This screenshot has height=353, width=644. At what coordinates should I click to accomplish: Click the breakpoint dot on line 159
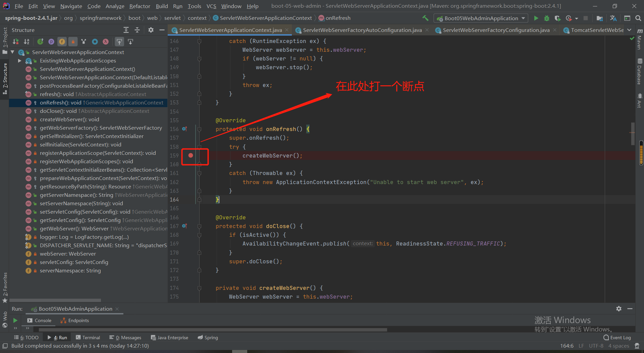point(191,155)
